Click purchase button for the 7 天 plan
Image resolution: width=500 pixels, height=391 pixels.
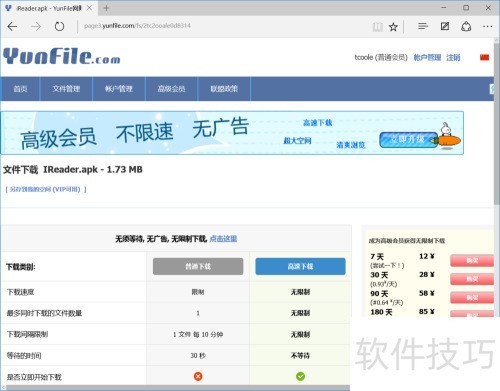(472, 261)
